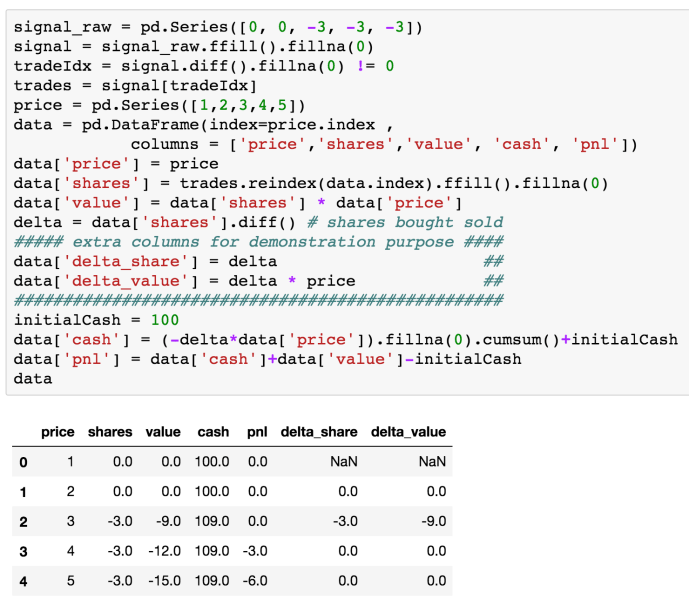Viewport: 689px width, 605px height.
Task: Select row index 2 in the output table
Action: (x=22, y=522)
